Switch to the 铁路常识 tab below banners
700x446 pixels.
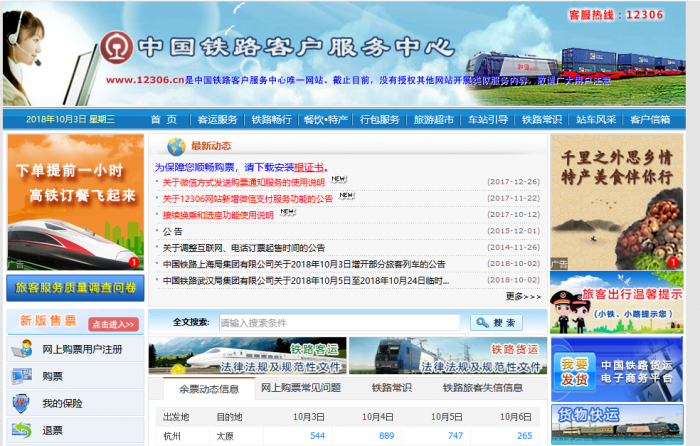pyautogui.click(x=392, y=388)
